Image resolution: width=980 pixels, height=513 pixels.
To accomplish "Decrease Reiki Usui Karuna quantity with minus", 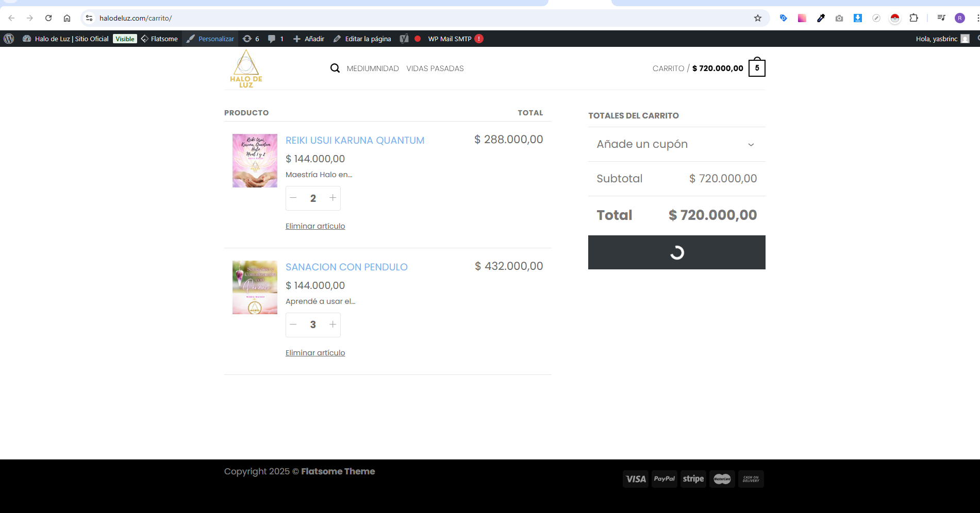I will 293,198.
